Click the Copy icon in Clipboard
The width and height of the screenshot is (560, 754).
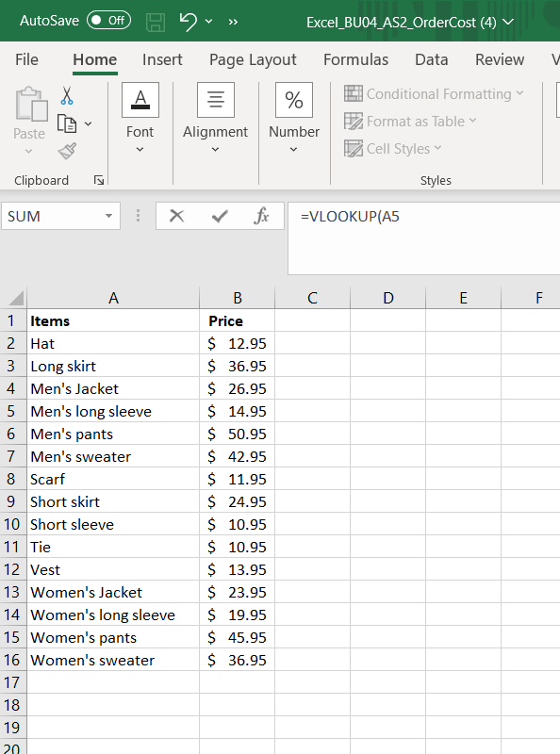pyautogui.click(x=67, y=123)
